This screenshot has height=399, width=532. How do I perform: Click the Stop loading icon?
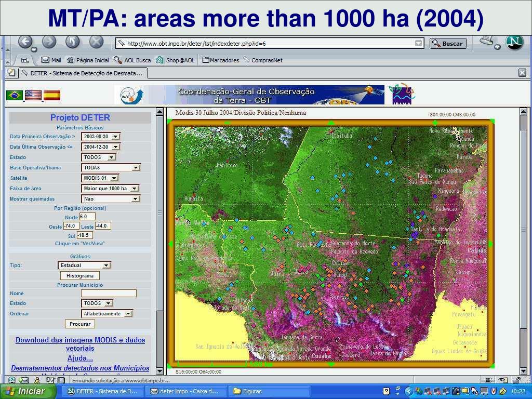[96, 42]
